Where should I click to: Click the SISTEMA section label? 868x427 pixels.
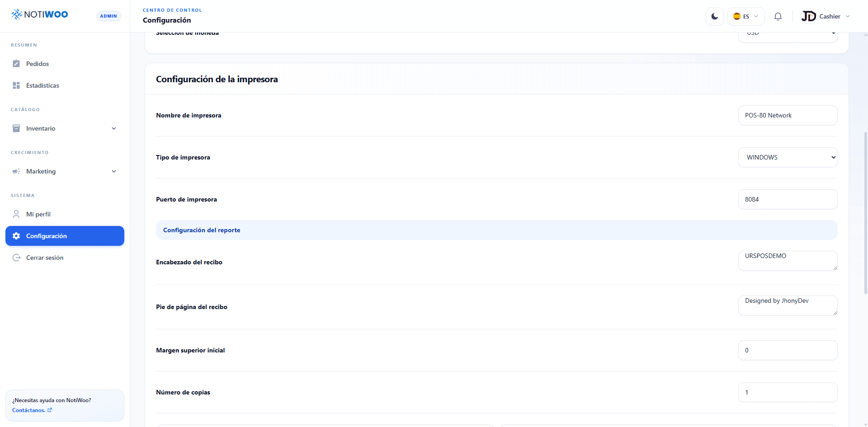23,196
